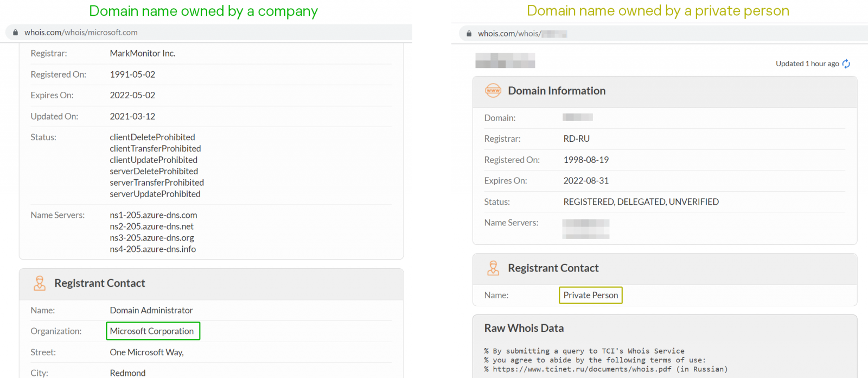This screenshot has width=868, height=378.
Task: Select the clientTransferProhibited status line
Action: (x=155, y=149)
